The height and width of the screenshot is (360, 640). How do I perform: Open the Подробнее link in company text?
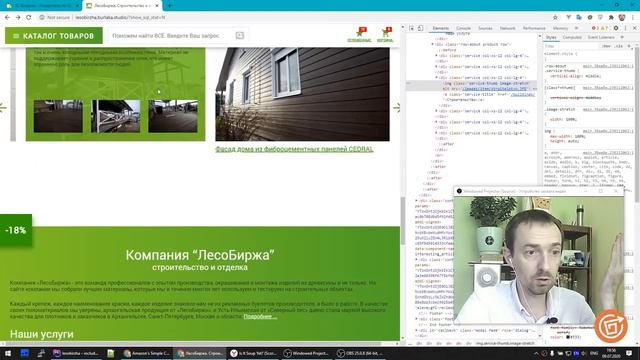(260, 317)
